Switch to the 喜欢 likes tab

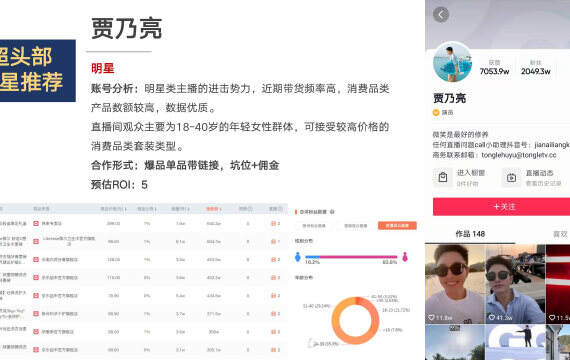coord(561,234)
